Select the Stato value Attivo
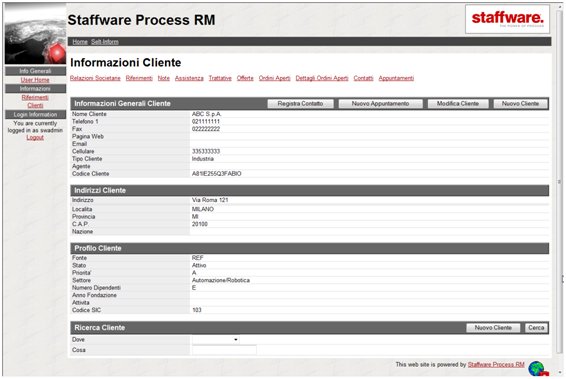 coord(199,265)
